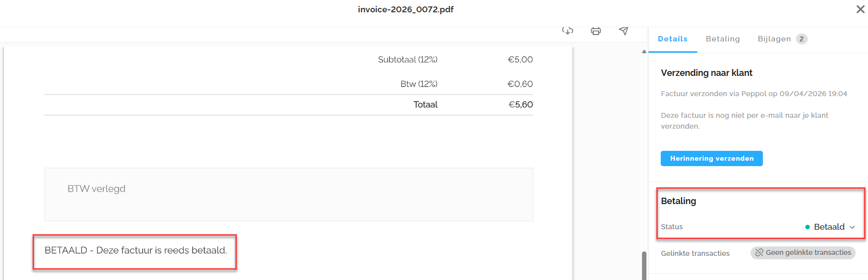Click the BETAALD paid notice text

[x=136, y=250]
